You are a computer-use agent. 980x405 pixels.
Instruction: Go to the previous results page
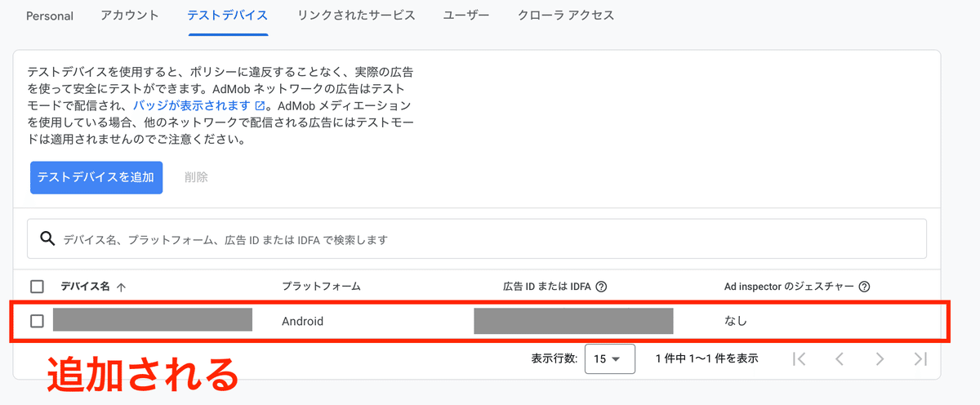point(839,358)
